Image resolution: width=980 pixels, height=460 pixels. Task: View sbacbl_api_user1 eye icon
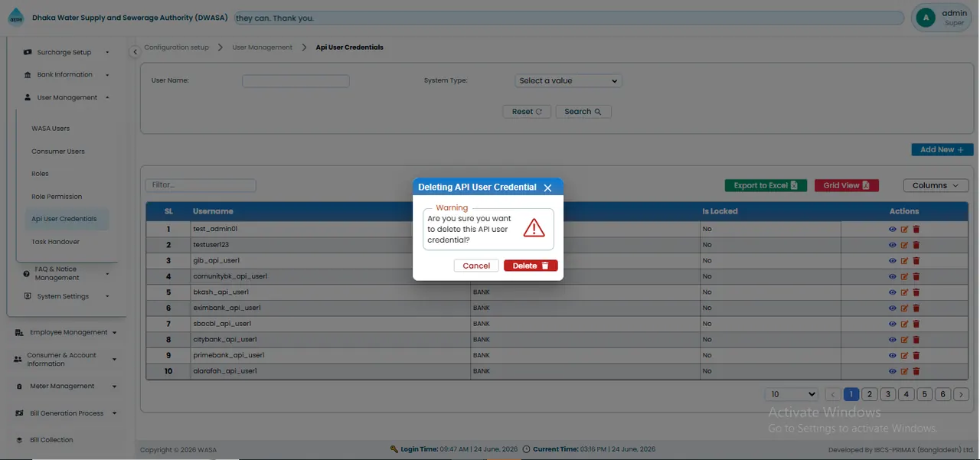click(x=892, y=324)
